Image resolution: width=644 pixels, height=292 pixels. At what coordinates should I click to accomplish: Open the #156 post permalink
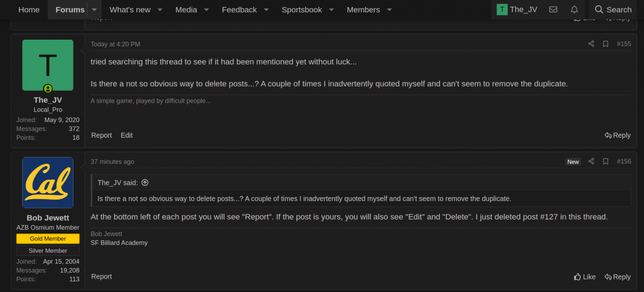[x=624, y=161]
